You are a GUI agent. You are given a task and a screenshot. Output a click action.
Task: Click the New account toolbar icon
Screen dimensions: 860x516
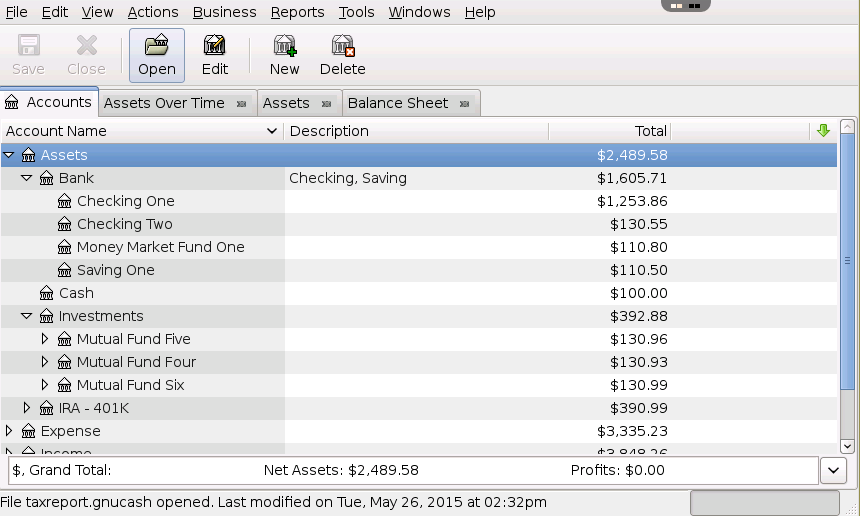pyautogui.click(x=284, y=46)
